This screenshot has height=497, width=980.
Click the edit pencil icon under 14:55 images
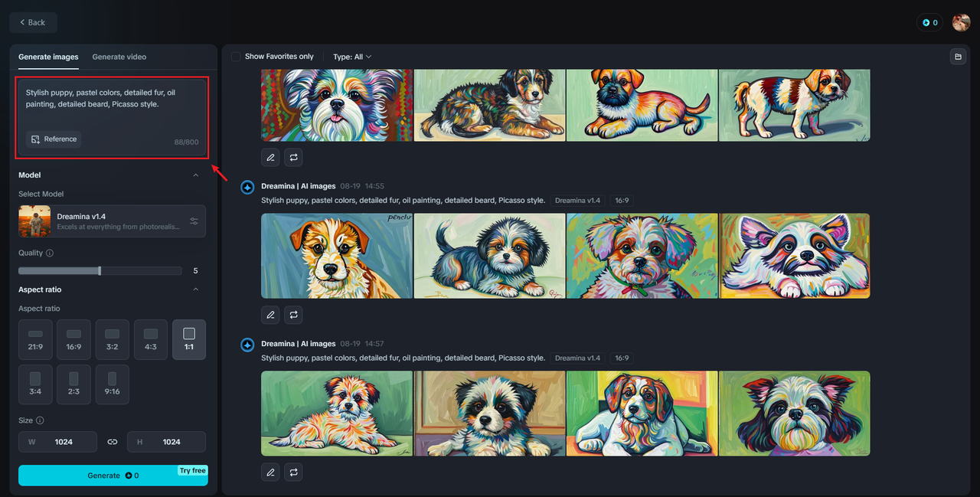(270, 315)
